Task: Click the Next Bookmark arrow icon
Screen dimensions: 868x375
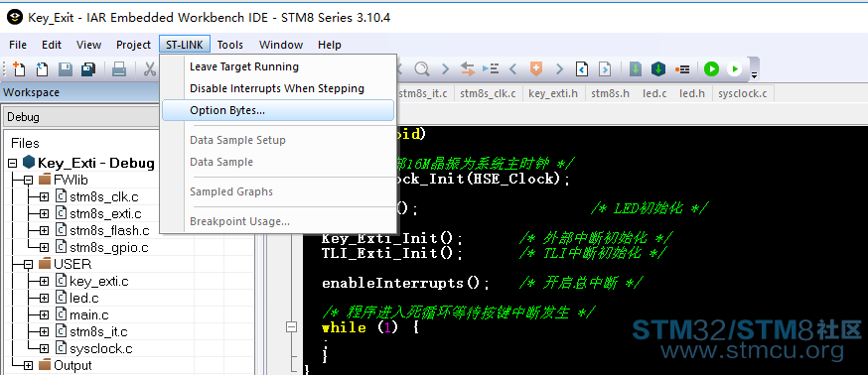Action: [x=559, y=69]
